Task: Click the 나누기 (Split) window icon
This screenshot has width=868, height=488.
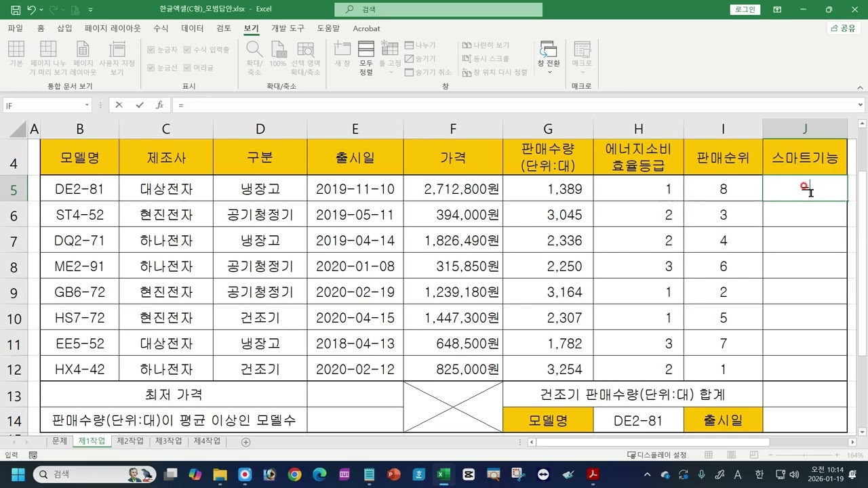Action: pos(420,45)
